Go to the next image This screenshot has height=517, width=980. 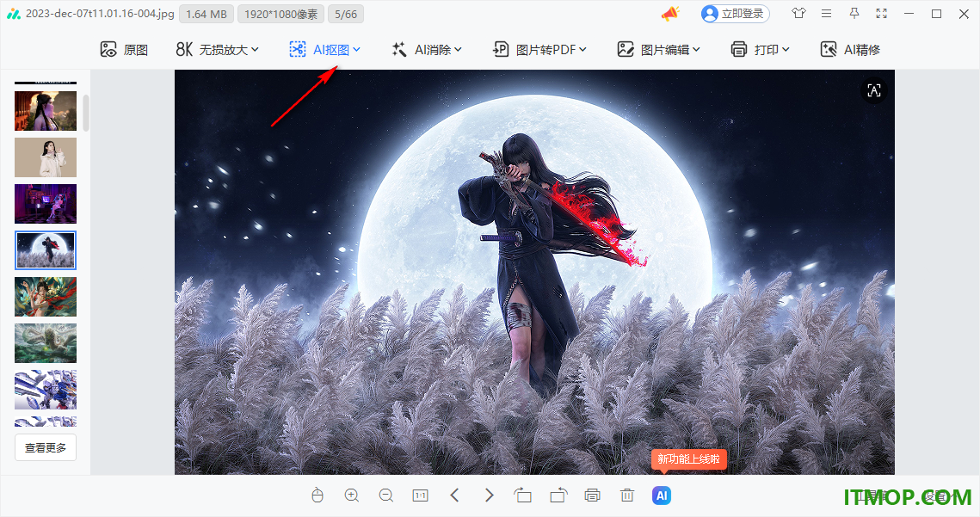click(490, 495)
